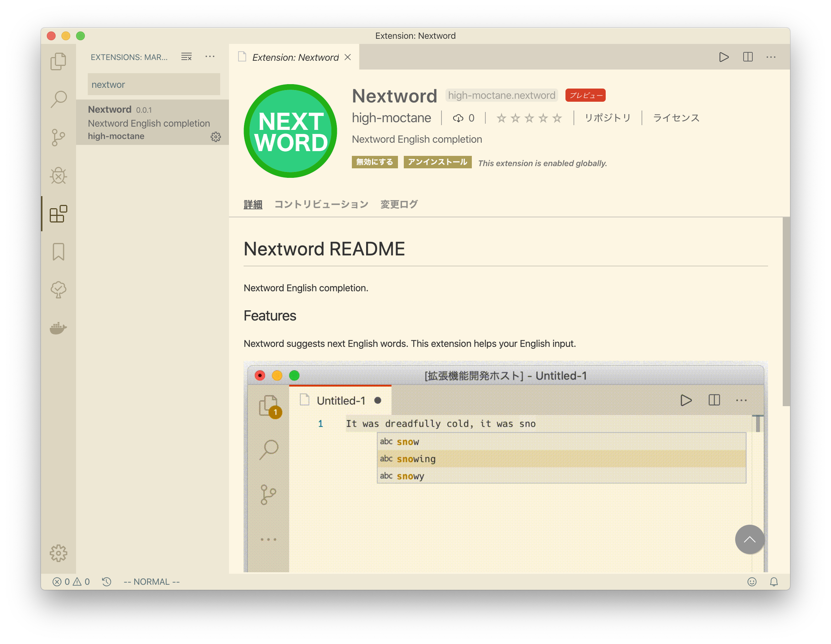Click the Nextword README heading
The image size is (831, 644).
point(324,249)
